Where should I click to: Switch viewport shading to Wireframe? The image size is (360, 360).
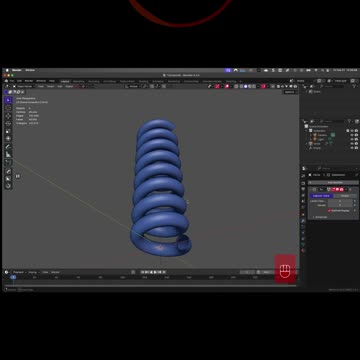tap(241, 86)
